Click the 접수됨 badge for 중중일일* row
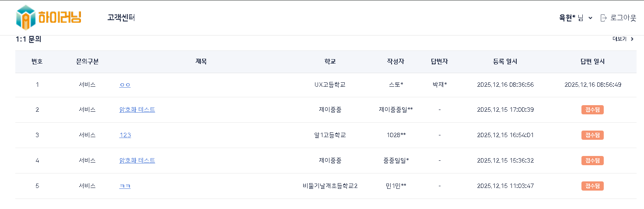This screenshot has height=209, width=644. tap(592, 160)
